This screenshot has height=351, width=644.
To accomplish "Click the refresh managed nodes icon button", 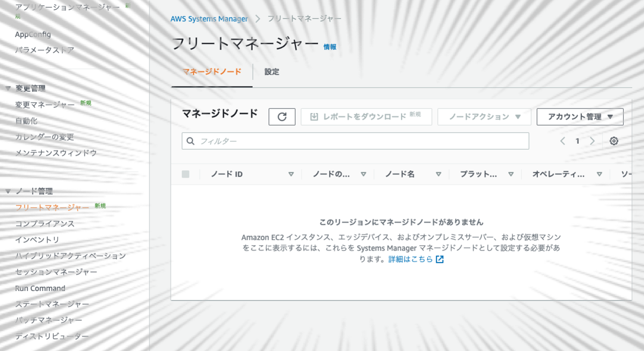I will pos(282,116).
